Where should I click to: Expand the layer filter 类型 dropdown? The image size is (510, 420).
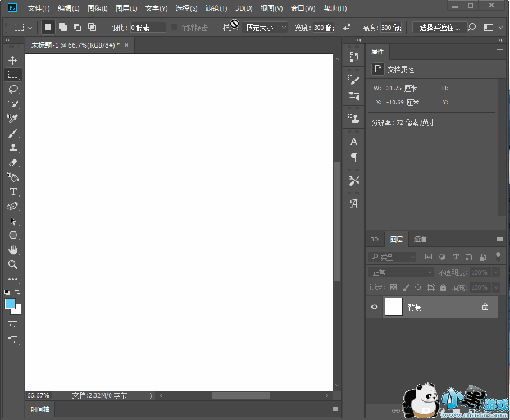coord(393,257)
